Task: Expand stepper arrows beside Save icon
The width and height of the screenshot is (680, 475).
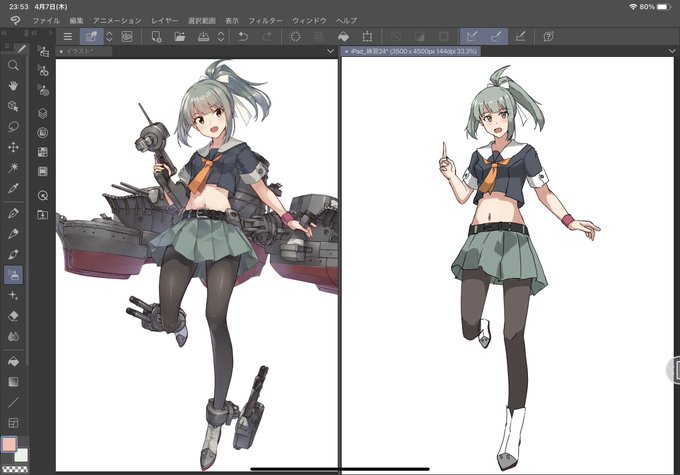Action: pyautogui.click(x=221, y=36)
